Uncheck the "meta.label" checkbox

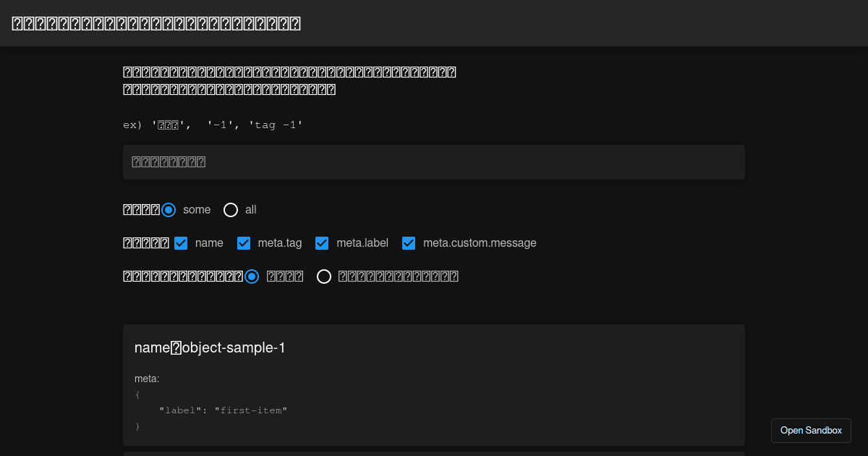click(x=322, y=243)
